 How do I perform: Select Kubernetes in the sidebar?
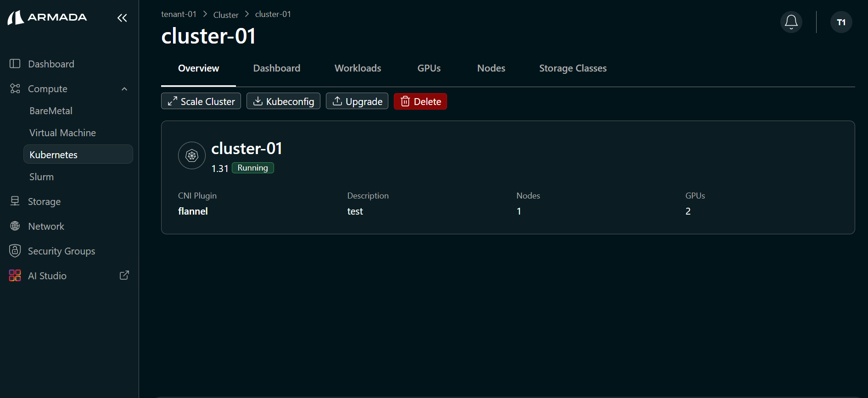tap(78, 155)
